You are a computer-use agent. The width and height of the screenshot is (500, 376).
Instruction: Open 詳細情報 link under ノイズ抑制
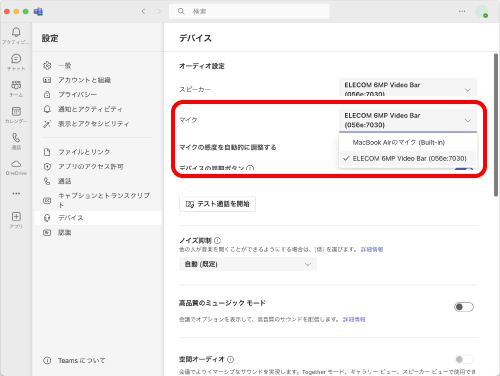click(372, 249)
